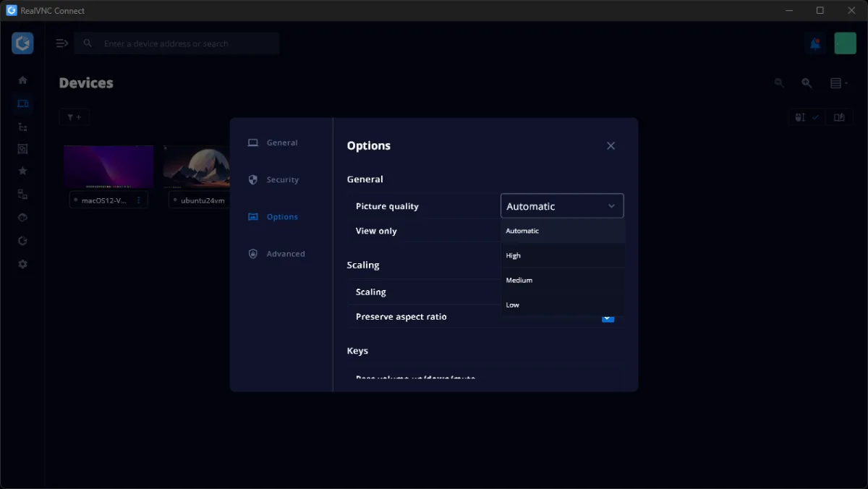Image resolution: width=868 pixels, height=489 pixels.
Task: Choose Low picture quality
Action: pyautogui.click(x=563, y=305)
